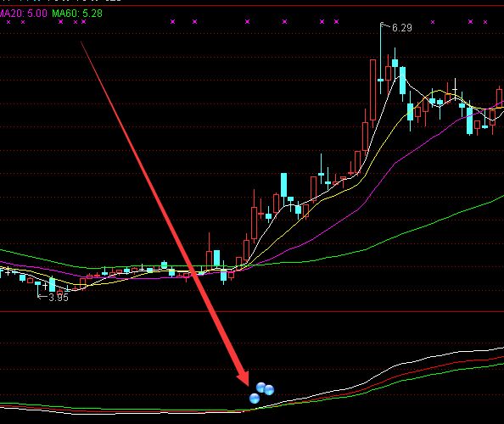This screenshot has width=504, height=424.
Task: Click the lowest blue ball signal marker
Action: pyautogui.click(x=255, y=399)
